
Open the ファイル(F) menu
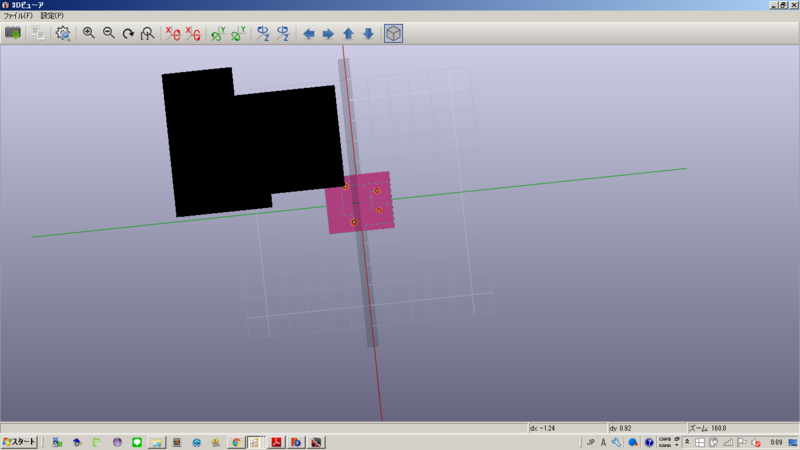[x=18, y=16]
